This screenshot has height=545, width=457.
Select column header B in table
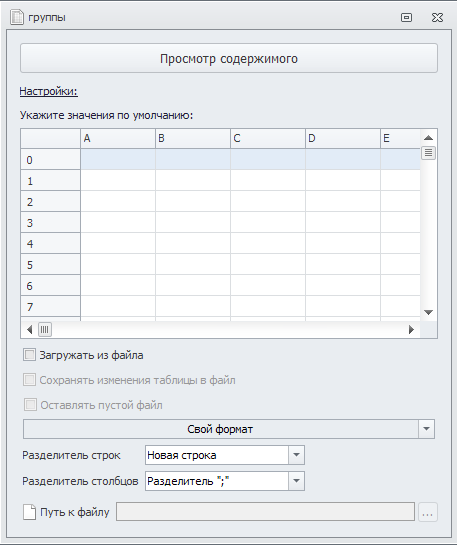point(193,138)
